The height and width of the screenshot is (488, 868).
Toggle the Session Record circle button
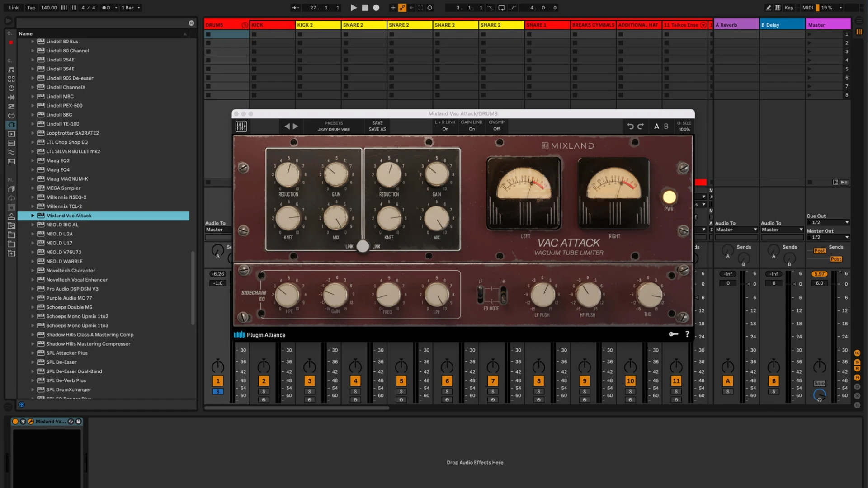coord(430,8)
